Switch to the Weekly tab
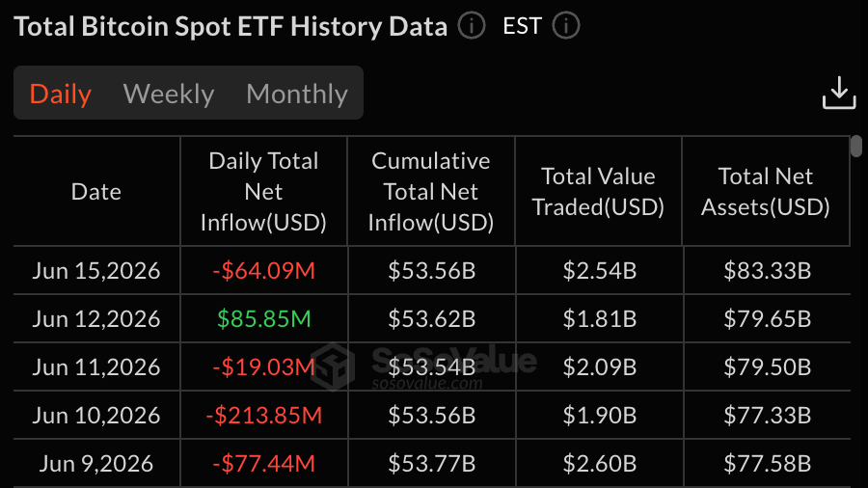The height and width of the screenshot is (488, 868). tap(169, 94)
